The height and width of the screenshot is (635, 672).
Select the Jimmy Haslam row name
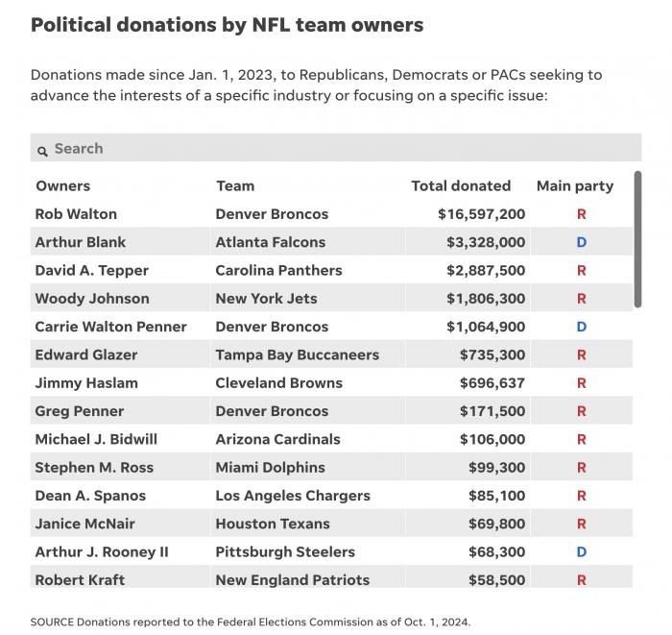point(86,383)
